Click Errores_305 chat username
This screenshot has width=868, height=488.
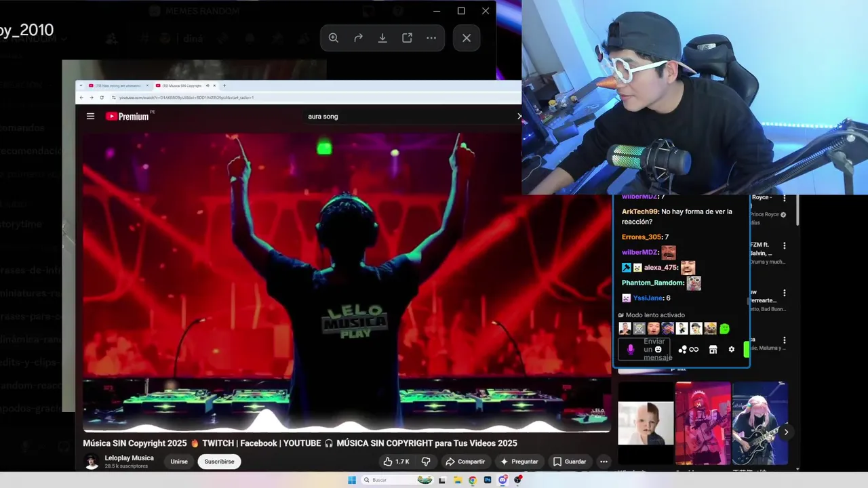(642, 237)
